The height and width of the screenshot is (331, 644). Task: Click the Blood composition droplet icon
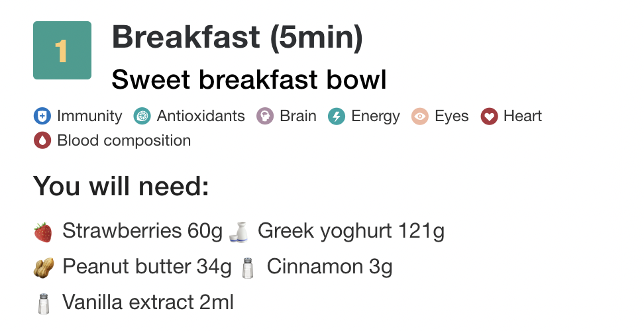point(42,140)
